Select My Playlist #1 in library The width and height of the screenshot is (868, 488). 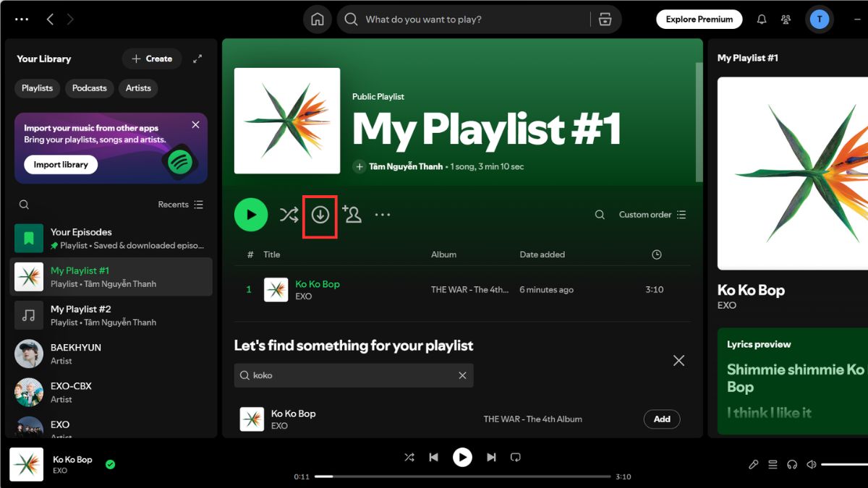111,277
